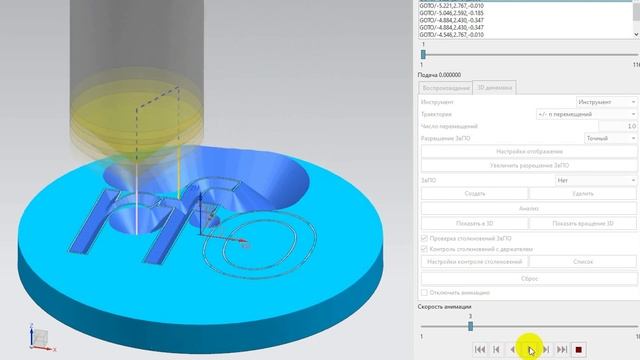Viewport: 640px width, 360px height.
Task: Click the Анализ button
Action: 529,209
